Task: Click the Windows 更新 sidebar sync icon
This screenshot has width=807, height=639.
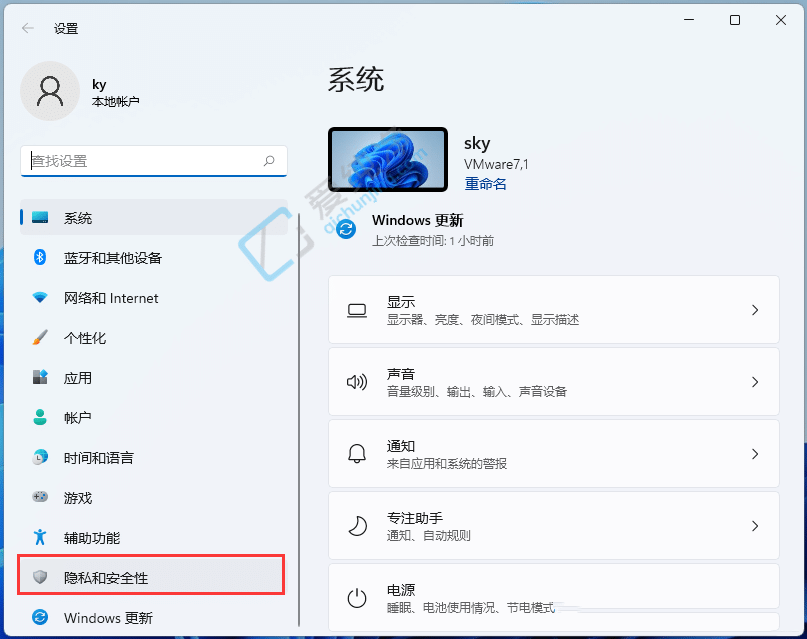Action: (40, 617)
